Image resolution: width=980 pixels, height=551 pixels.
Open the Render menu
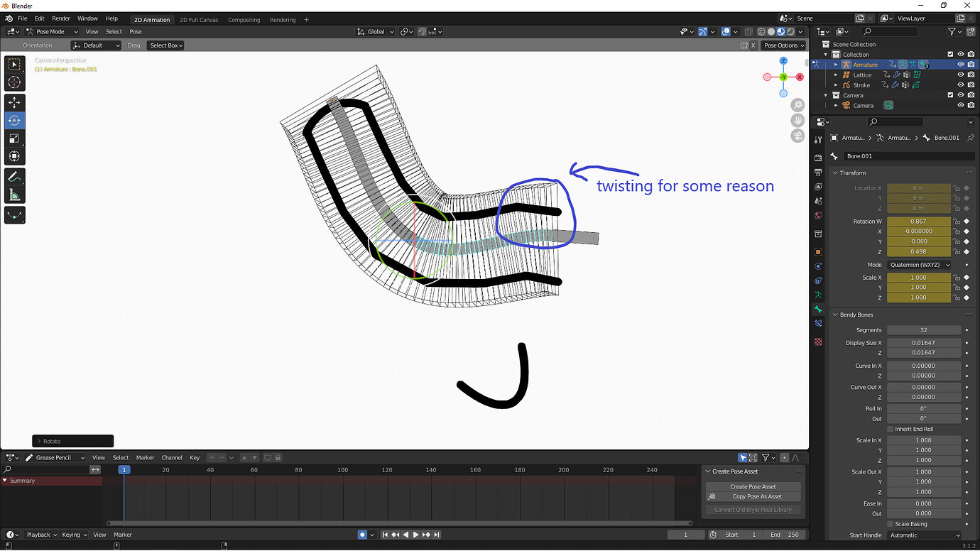[x=61, y=18]
